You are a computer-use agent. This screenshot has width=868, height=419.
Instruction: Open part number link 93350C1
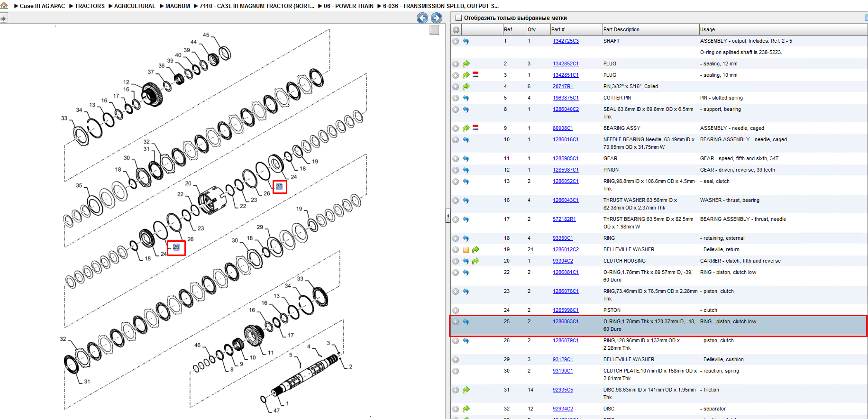(563, 238)
